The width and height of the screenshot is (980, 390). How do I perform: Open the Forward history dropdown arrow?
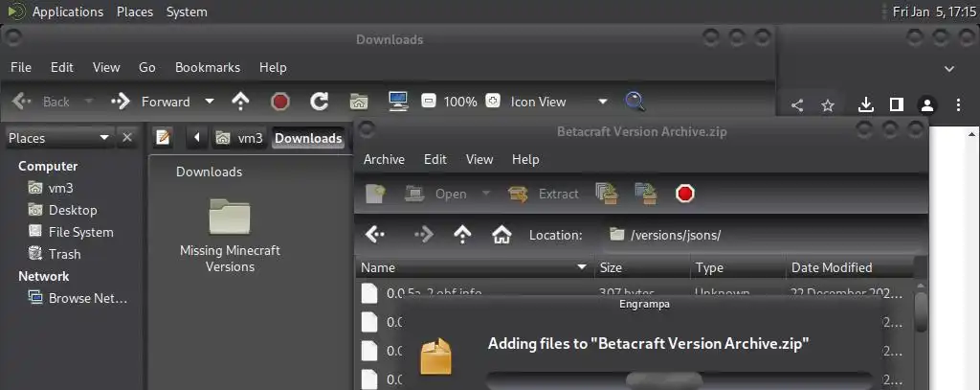[x=210, y=102]
